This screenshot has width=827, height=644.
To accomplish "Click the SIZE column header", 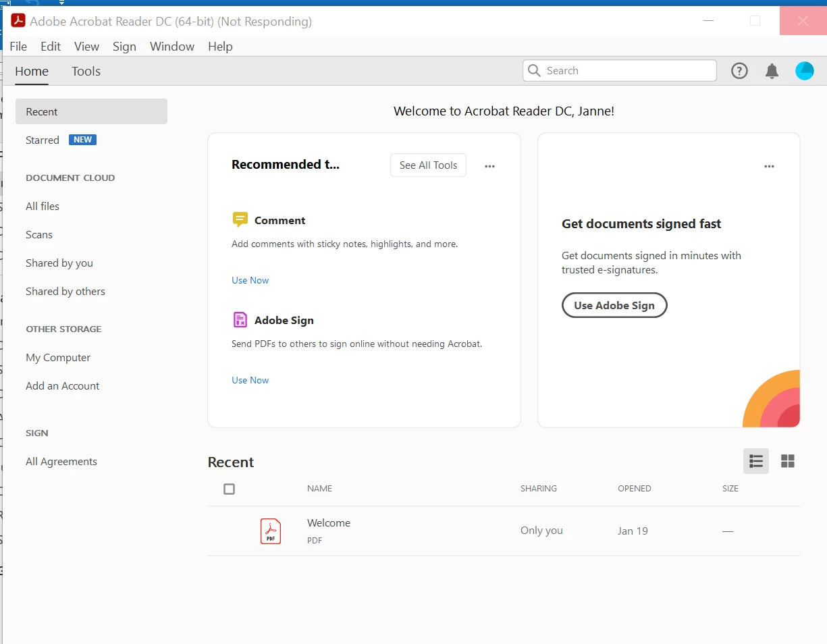I will point(730,488).
